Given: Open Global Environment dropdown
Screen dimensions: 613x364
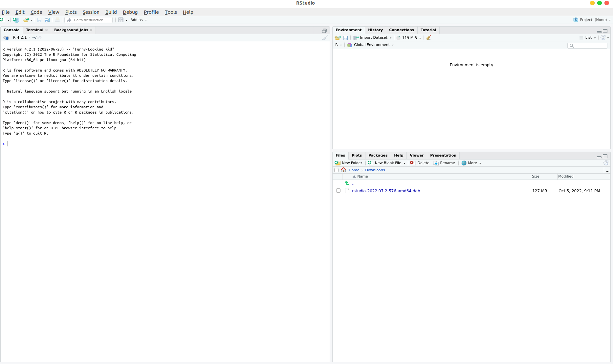Looking at the screenshot, I should click(x=371, y=45).
